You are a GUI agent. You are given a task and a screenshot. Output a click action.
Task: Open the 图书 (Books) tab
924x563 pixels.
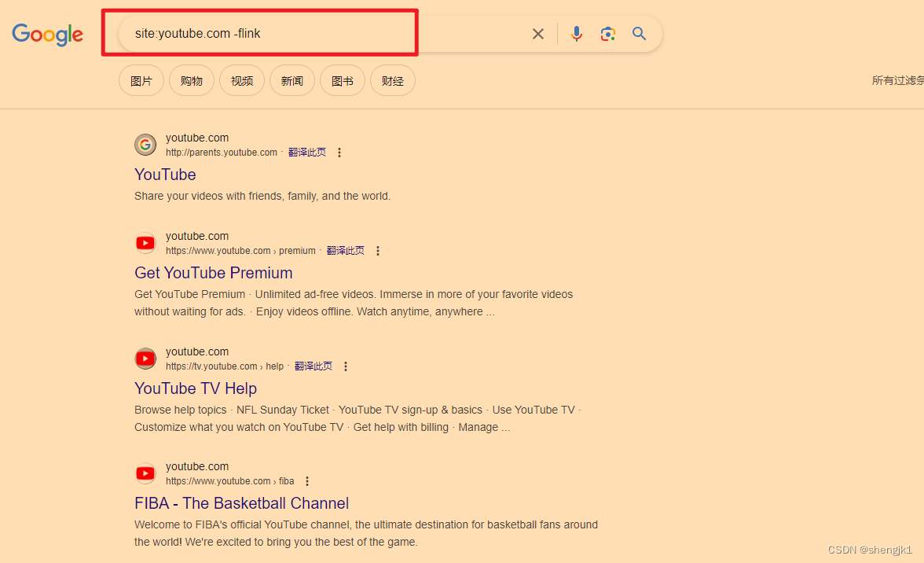pyautogui.click(x=343, y=81)
